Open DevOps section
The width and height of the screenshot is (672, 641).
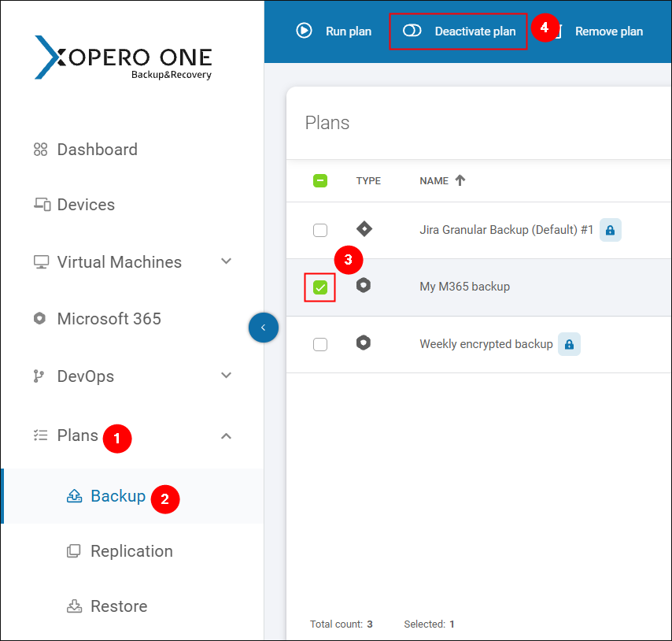pos(85,376)
